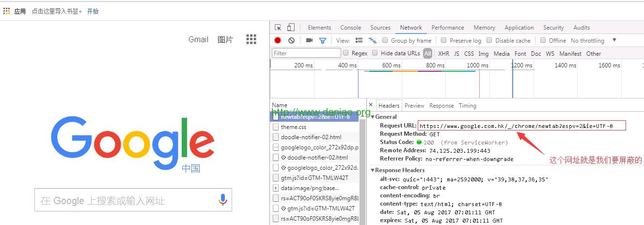Toggle the waterfall overview view icon
The image size is (644, 225).
[x=373, y=41]
